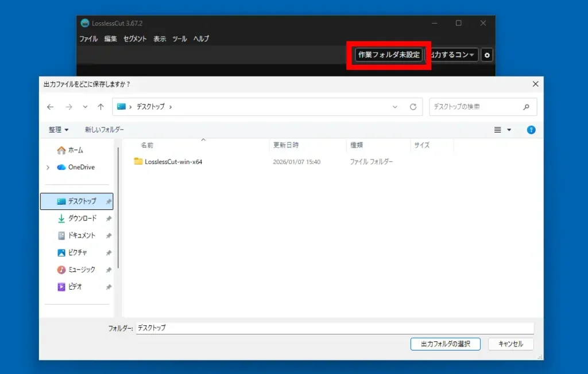Click the highlighted 作業フォルダ未設定 button
This screenshot has width=588, height=374.
pos(388,54)
